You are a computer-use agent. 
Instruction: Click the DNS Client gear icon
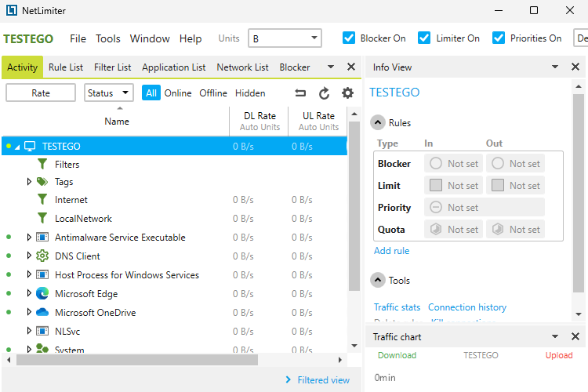[42, 256]
